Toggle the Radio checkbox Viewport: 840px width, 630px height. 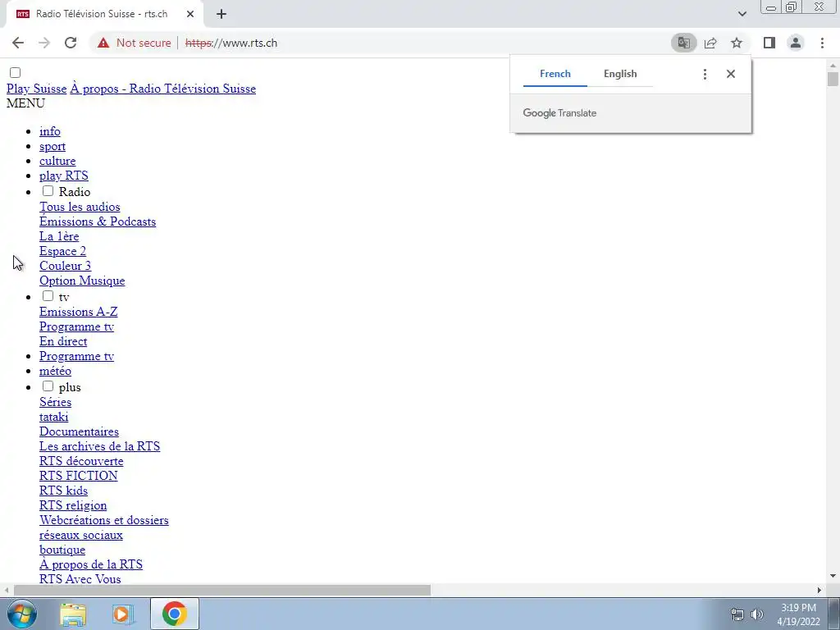tap(48, 190)
